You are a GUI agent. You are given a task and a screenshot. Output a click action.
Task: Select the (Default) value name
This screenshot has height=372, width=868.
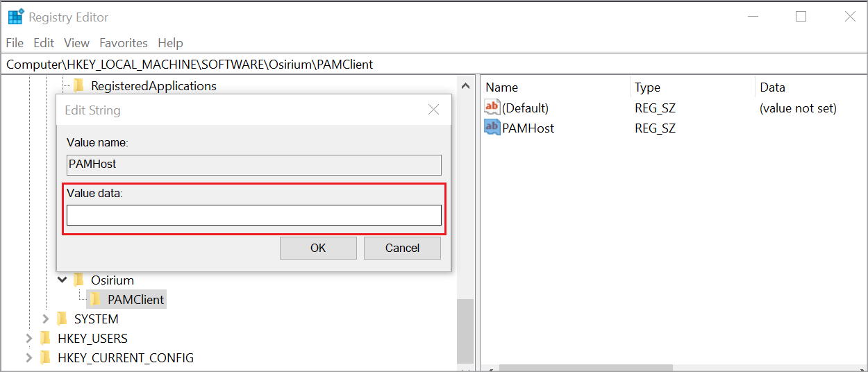tap(525, 108)
